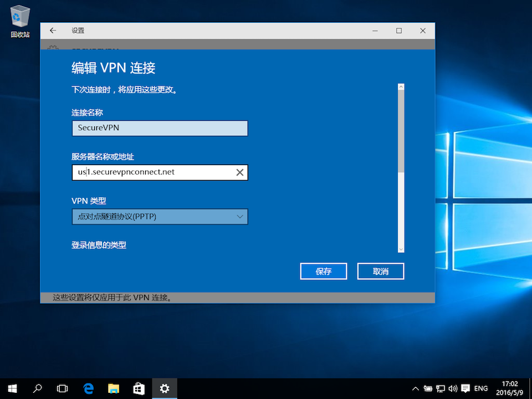Open the network tray icon
532x399 pixels.
click(x=441, y=389)
